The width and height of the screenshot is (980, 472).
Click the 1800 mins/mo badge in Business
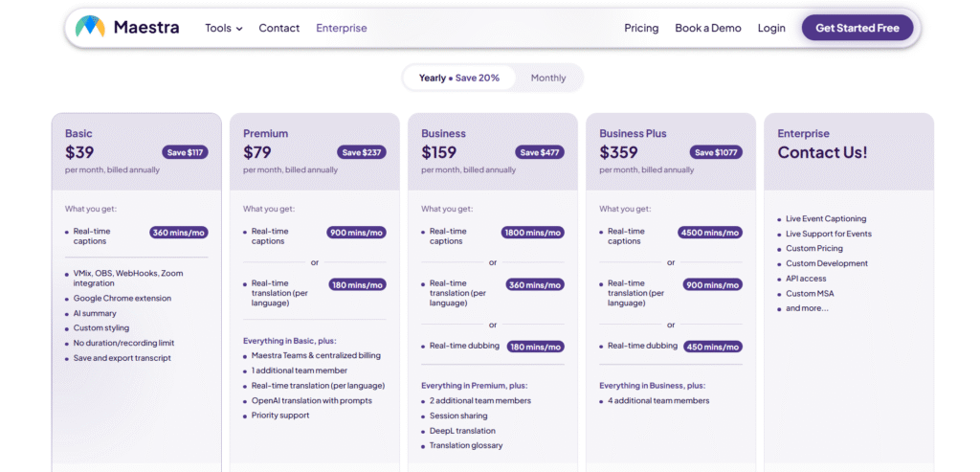[x=532, y=233]
